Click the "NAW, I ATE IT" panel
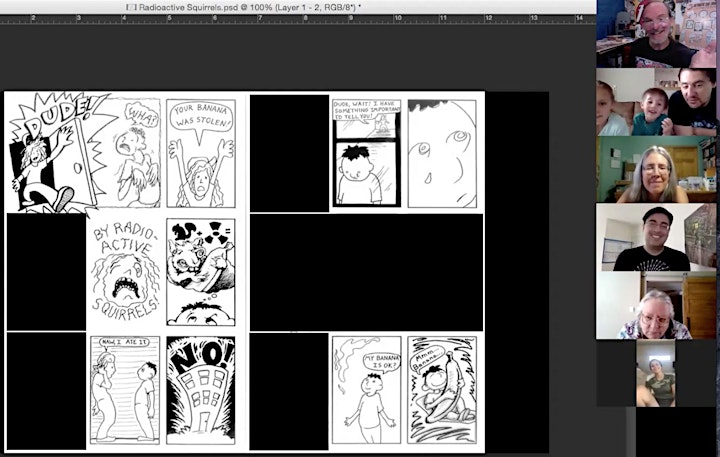 [x=125, y=390]
